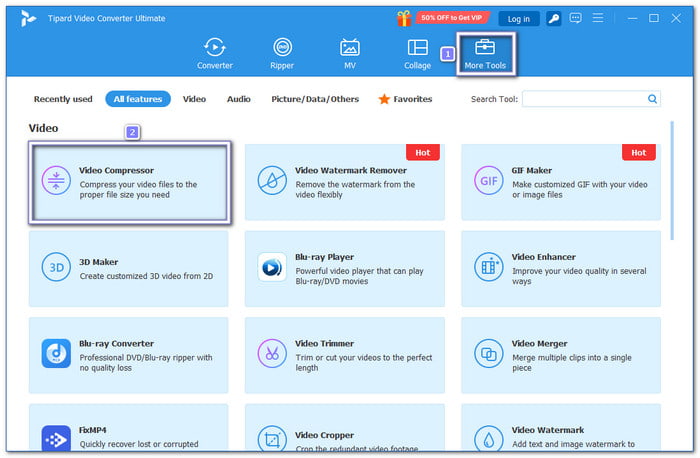Click the Video Trimmer scissors icon
Viewport: 700px width, 458px height.
click(x=272, y=353)
